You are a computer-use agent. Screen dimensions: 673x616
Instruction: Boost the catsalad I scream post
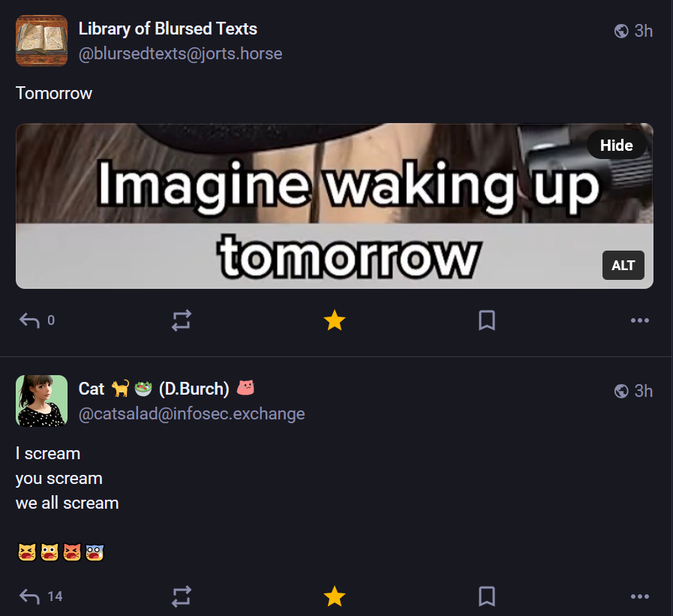[182, 596]
